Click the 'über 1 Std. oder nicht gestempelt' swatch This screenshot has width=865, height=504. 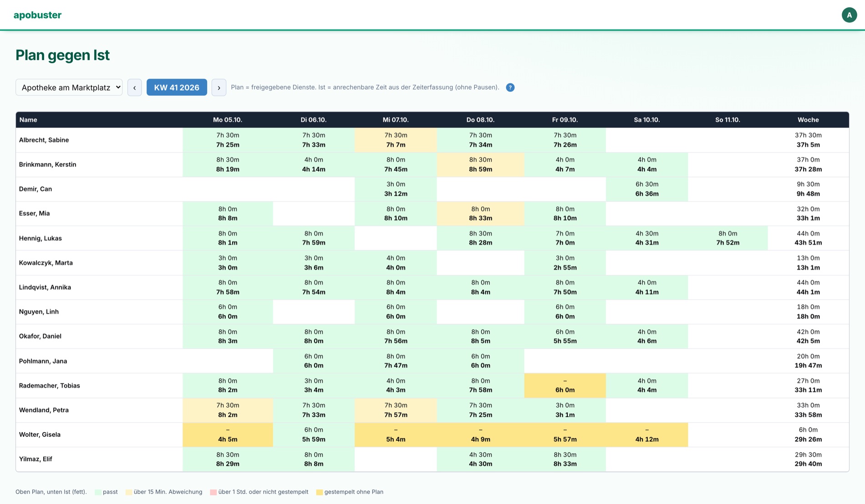(213, 492)
